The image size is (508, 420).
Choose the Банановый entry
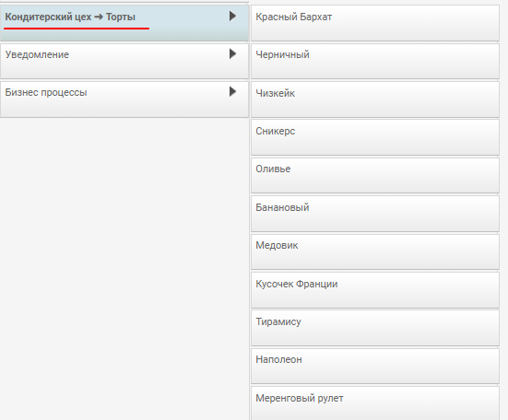(375, 214)
